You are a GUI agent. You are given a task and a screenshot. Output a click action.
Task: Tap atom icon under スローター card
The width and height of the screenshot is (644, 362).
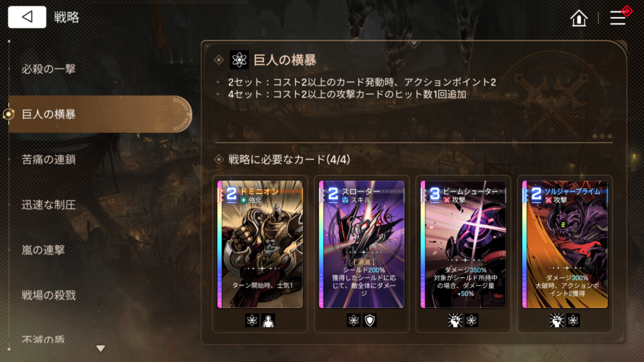point(353,321)
